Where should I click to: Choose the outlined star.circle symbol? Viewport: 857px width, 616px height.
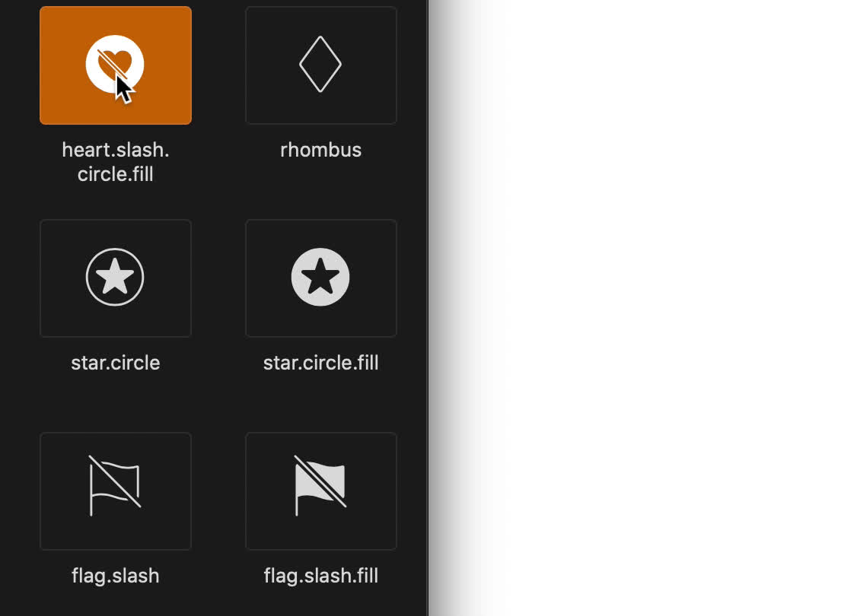[x=115, y=277]
